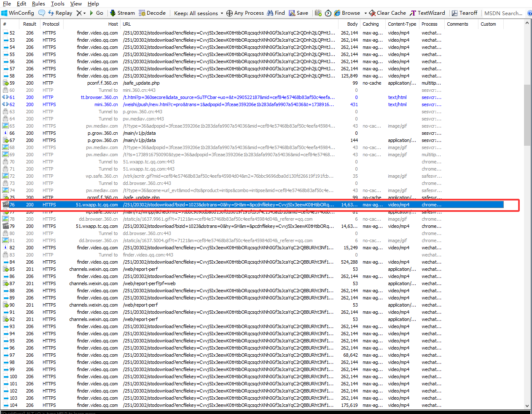
Task: Click the post arrow icon of session 59
Action: pos(5,83)
